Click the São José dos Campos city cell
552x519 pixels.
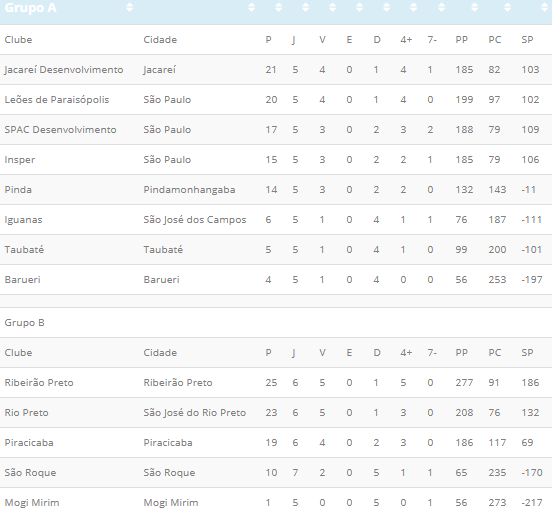[195, 220]
